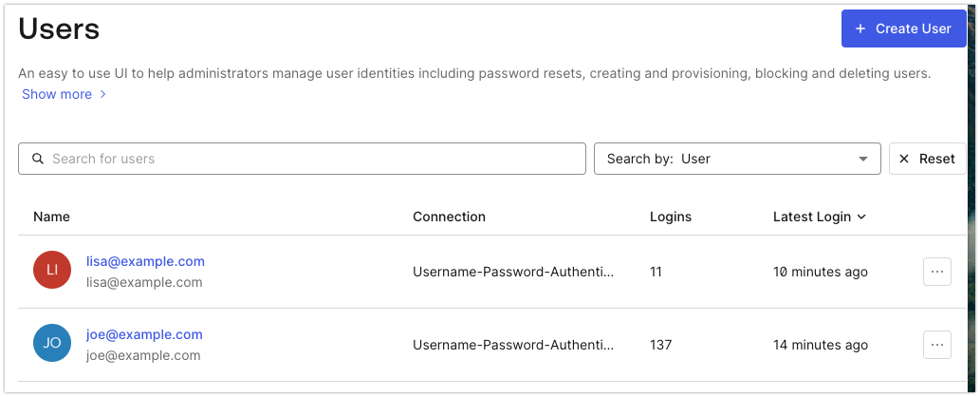Click the Logins column header
Image resolution: width=980 pixels, height=397 pixels.
click(x=671, y=217)
